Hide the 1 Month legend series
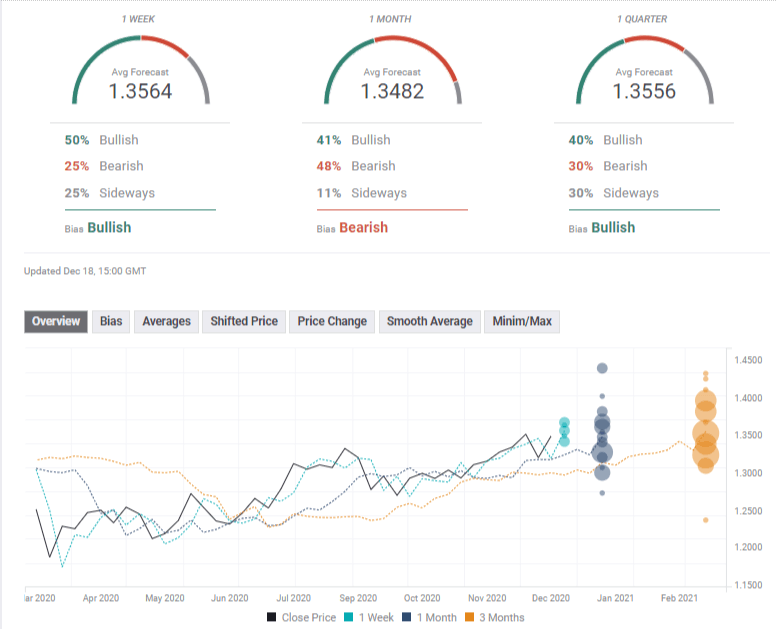 433,617
